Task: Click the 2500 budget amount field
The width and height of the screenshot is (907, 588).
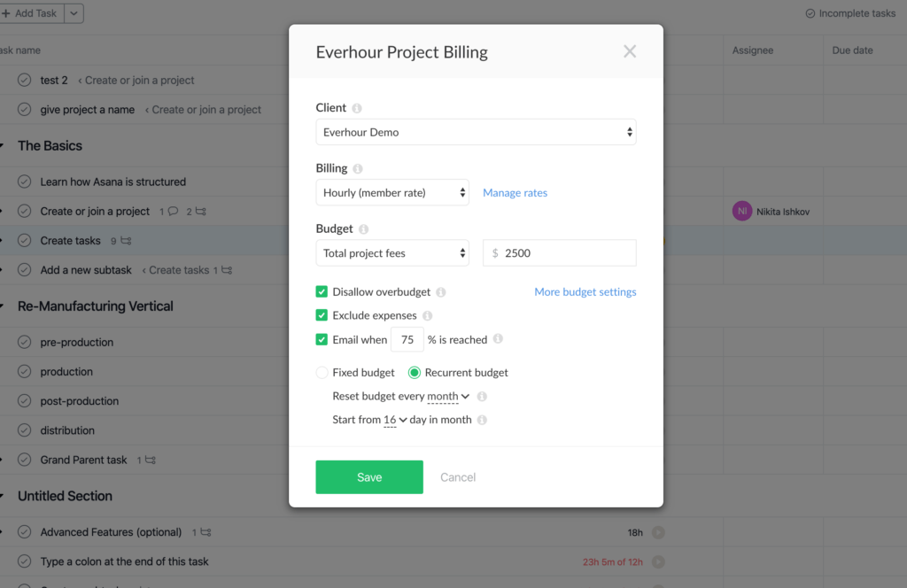Action: 559,252
